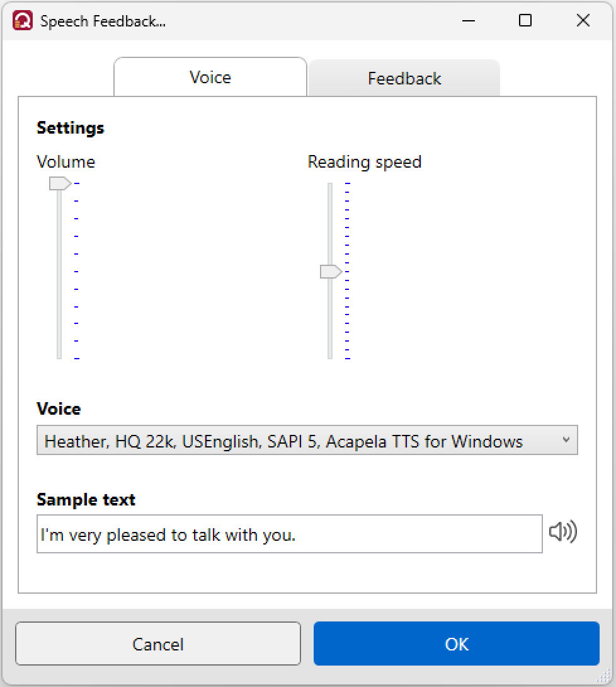This screenshot has width=616, height=687.
Task: Click the Volume slider thumb
Action: [60, 183]
